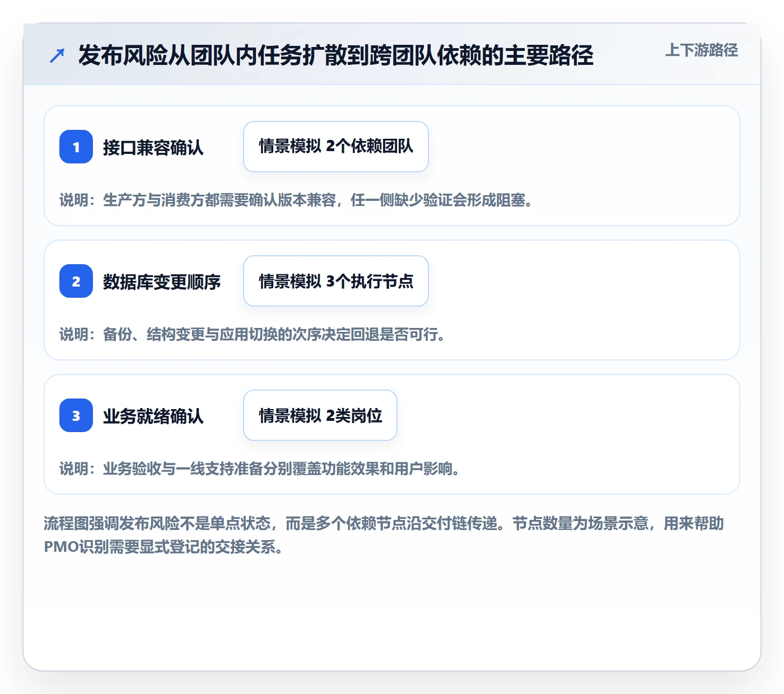This screenshot has width=784, height=694.
Task: Click the title 发布风险从团队内任务扩散到跨团队依赖的主要路径
Action: coord(336,55)
